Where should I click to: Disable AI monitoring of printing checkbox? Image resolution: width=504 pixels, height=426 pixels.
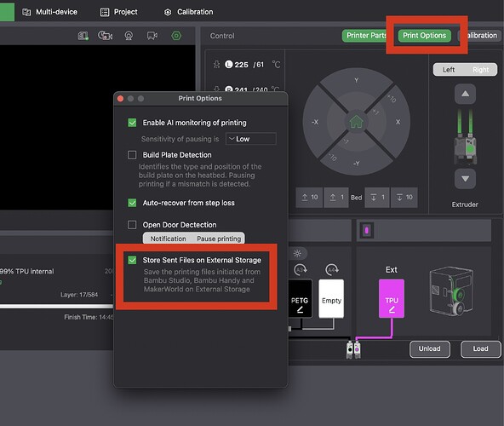(132, 123)
